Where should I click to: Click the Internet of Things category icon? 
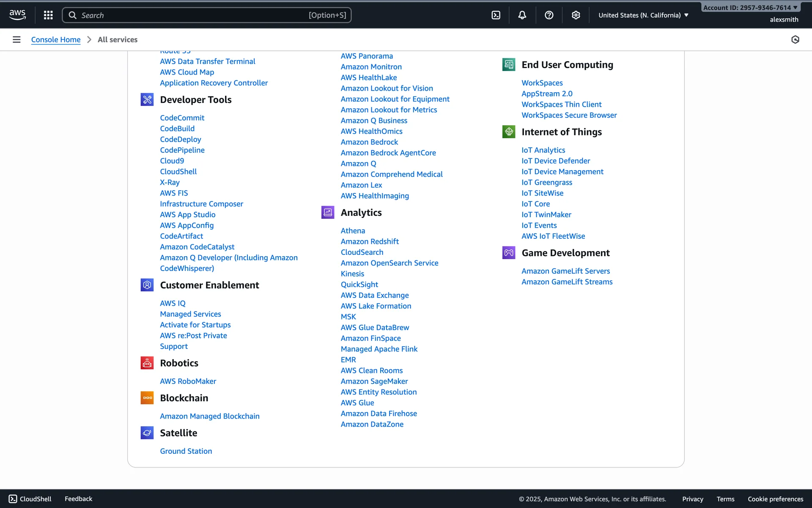509,132
